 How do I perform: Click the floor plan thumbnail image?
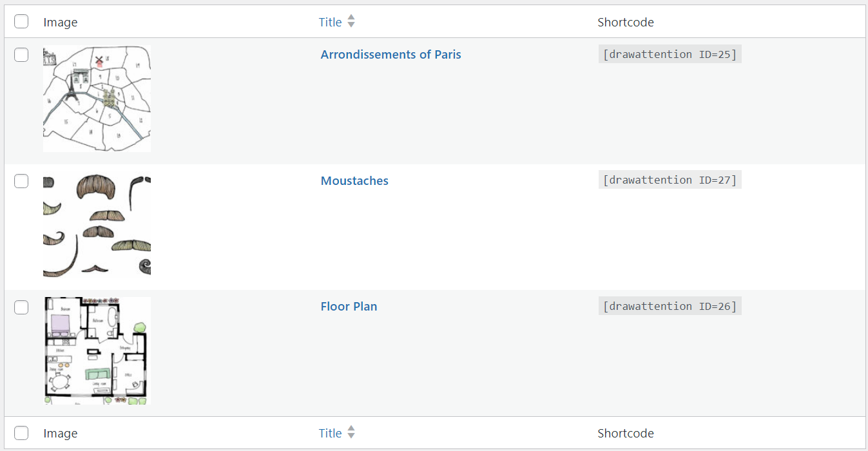(97, 351)
